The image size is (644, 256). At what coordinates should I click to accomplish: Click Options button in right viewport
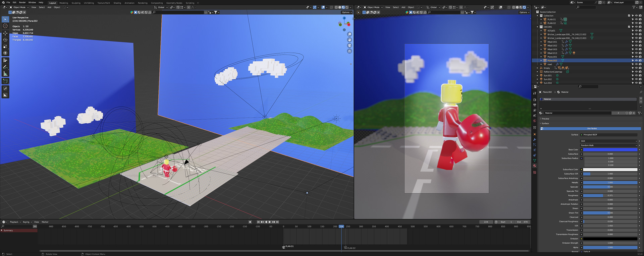524,12
